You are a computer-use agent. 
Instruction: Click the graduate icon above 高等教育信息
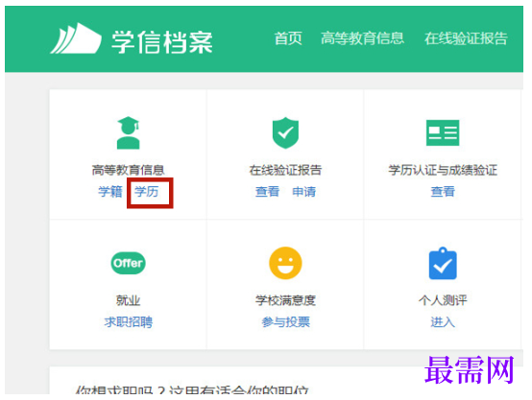(129, 133)
